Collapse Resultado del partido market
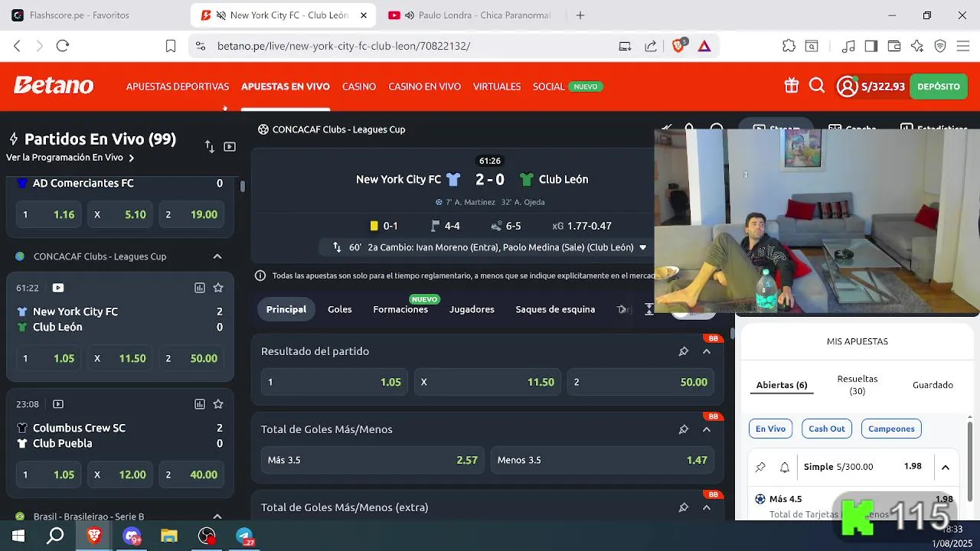 point(707,351)
